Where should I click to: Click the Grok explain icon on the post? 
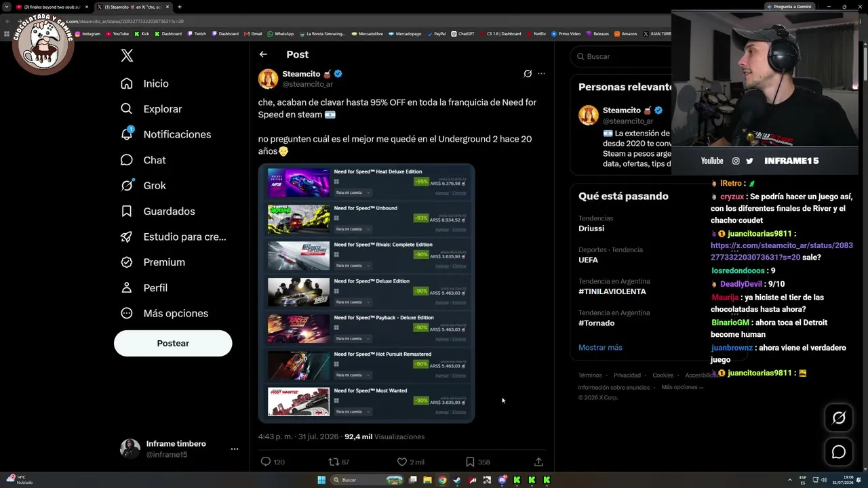528,73
